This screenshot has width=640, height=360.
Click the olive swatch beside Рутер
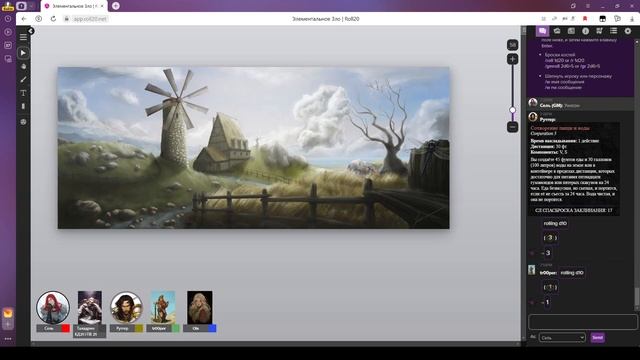tap(139, 328)
